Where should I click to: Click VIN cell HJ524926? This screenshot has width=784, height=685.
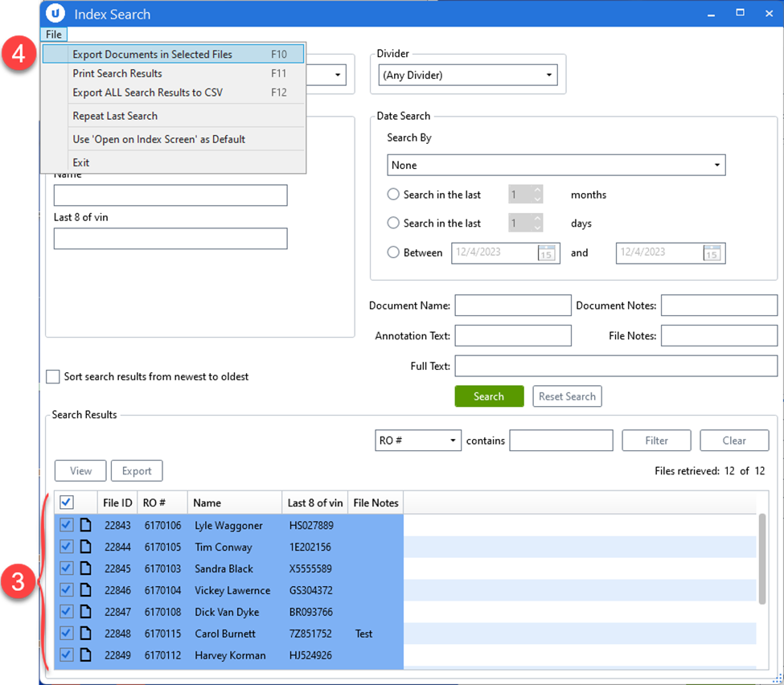[x=310, y=655]
